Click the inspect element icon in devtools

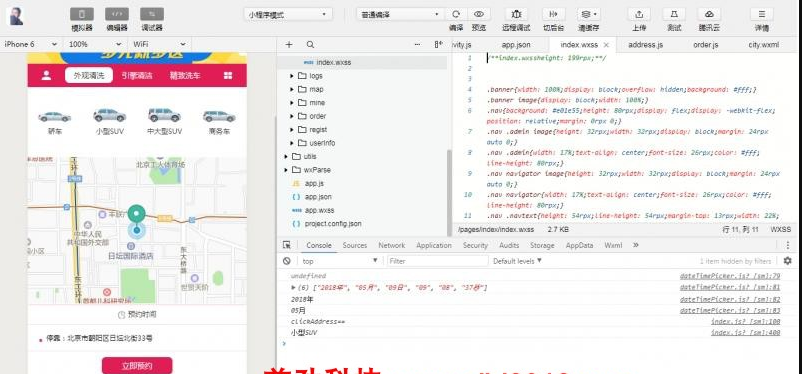click(x=287, y=245)
